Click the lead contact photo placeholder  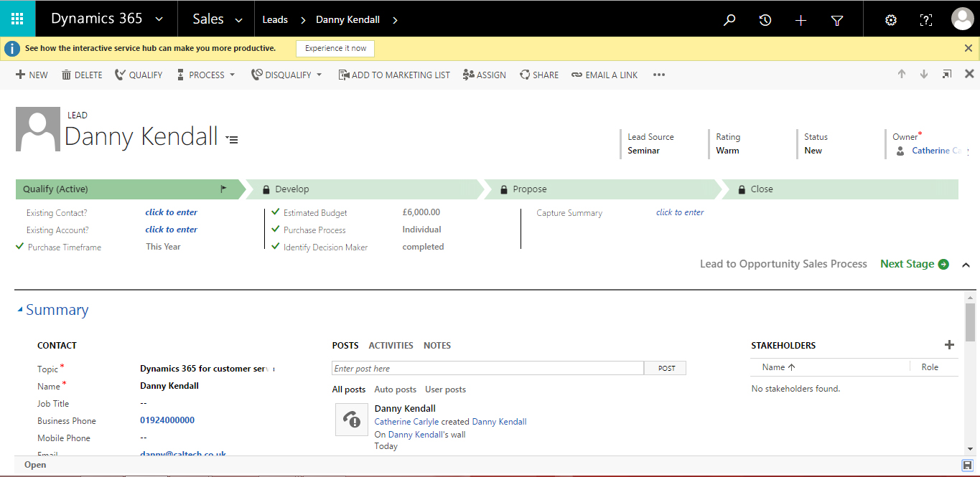coord(37,129)
